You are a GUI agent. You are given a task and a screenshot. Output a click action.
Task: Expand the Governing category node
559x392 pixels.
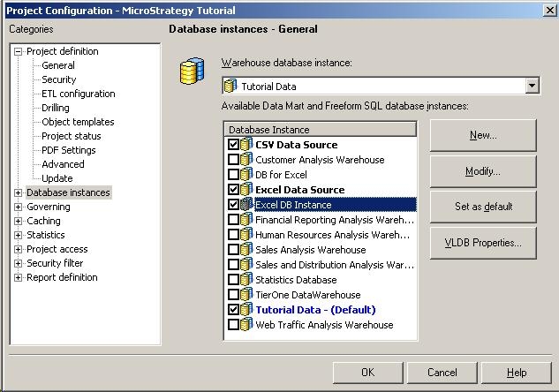[19, 207]
